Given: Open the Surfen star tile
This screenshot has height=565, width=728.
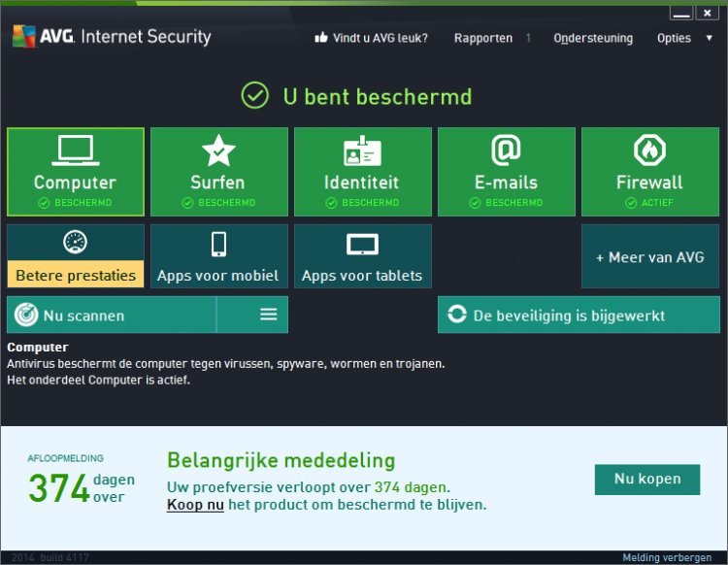Looking at the screenshot, I should (218, 172).
